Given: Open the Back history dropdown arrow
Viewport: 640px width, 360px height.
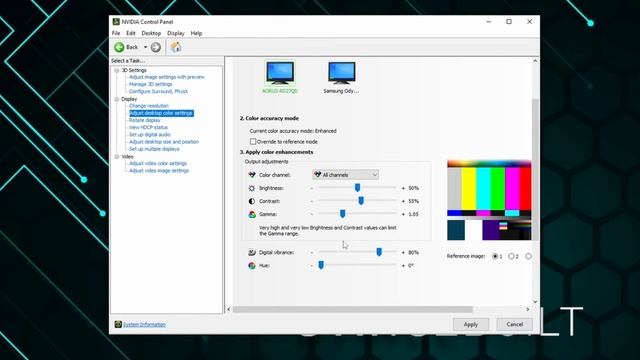Looking at the screenshot, I should (145, 47).
